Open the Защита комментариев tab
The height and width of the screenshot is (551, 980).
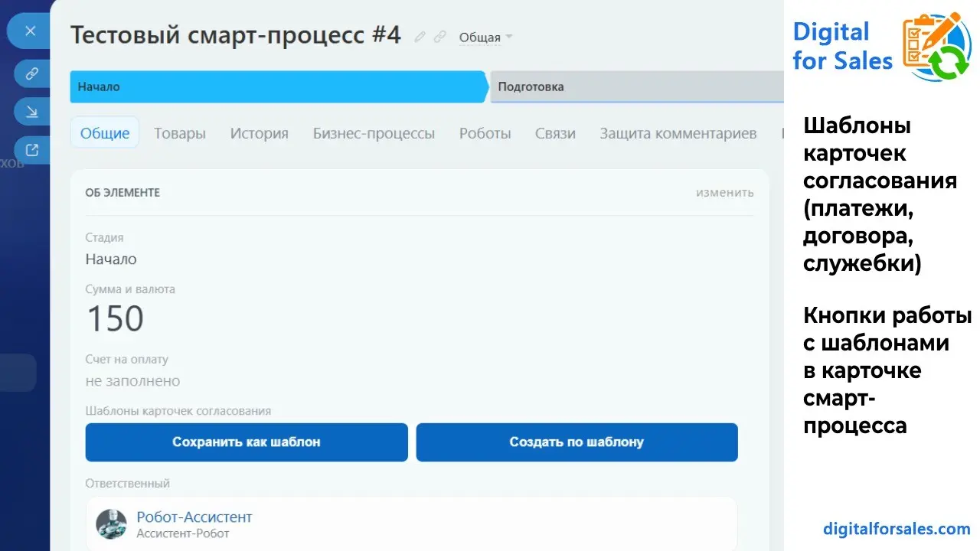point(678,133)
